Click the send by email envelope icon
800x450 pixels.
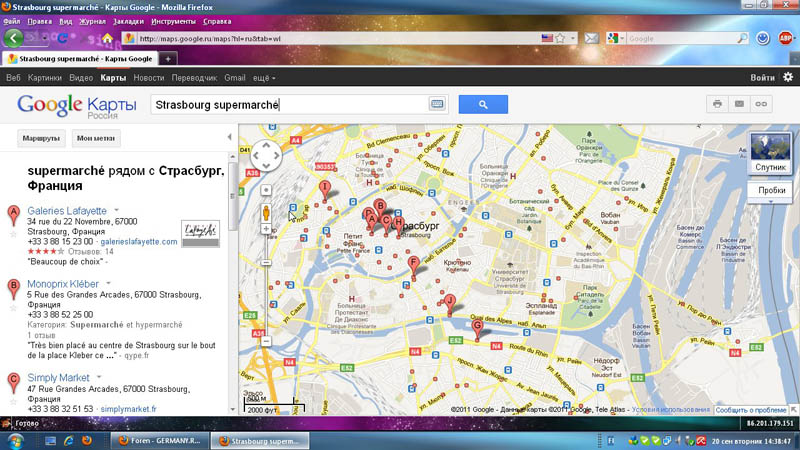739,104
